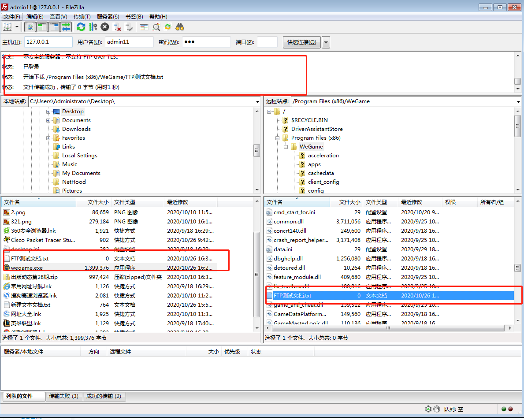Open the Site Manager dropdown arrow
Viewport: 524px width, 420px height.
17,27
